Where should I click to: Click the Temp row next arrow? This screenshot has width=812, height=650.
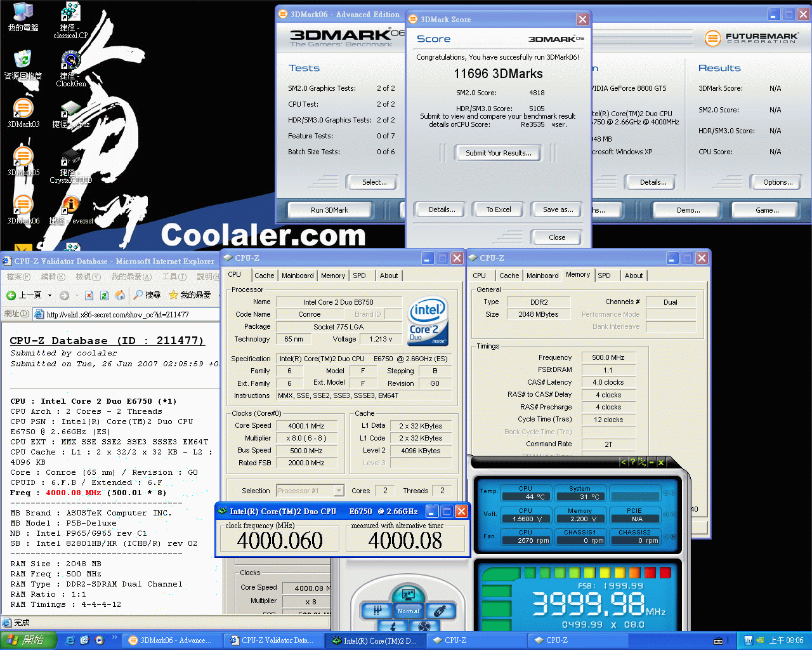[x=672, y=493]
